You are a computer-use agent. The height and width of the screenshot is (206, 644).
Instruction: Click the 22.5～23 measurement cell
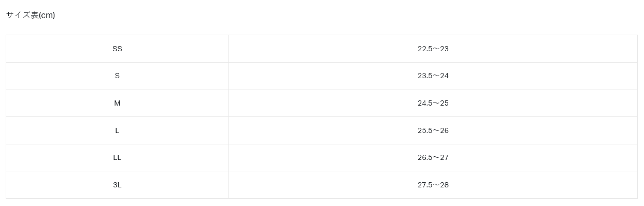(433, 49)
